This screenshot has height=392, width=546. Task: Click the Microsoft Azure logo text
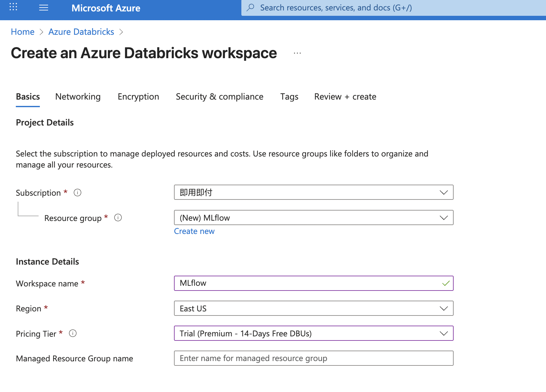[x=106, y=8]
